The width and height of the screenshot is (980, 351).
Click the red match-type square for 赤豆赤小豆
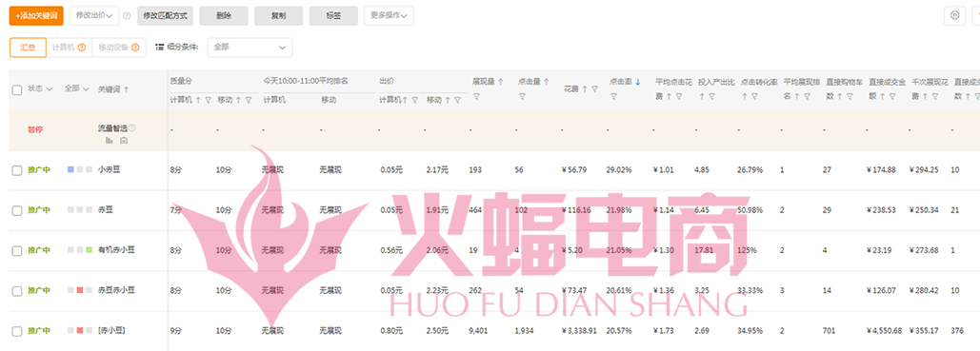[x=80, y=290]
